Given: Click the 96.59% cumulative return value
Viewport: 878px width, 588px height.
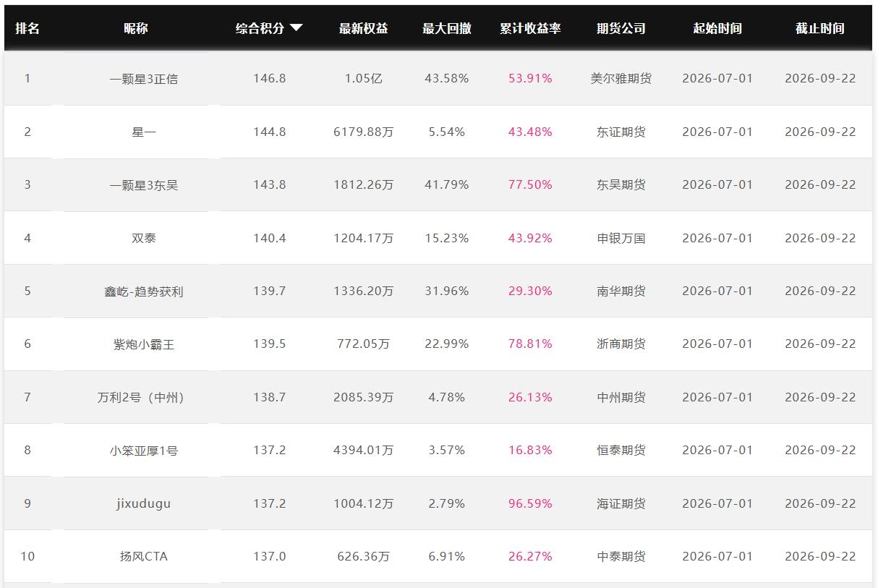Looking at the screenshot, I should tap(530, 503).
